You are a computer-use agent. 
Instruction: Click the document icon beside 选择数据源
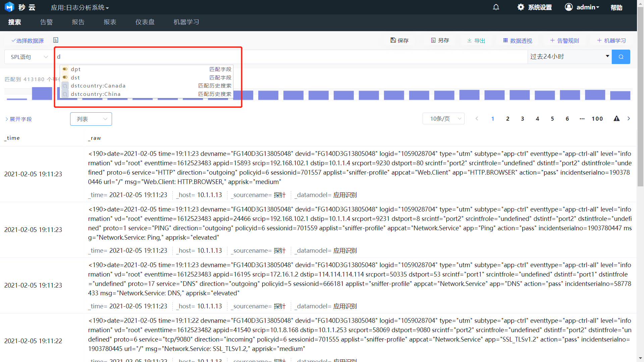56,40
